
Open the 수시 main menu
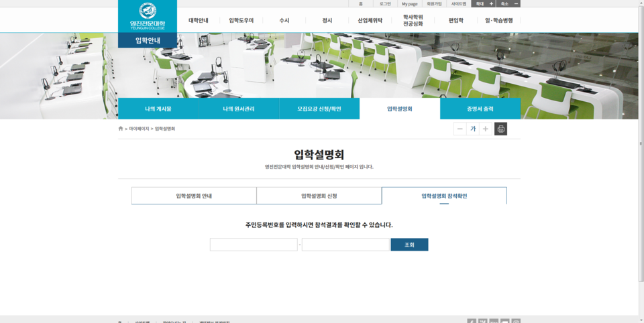click(x=284, y=21)
